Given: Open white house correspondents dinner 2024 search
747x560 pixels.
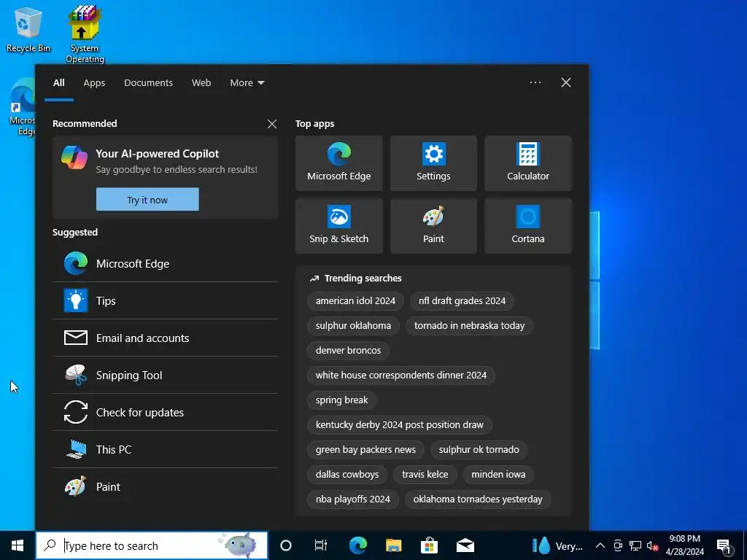Looking at the screenshot, I should pyautogui.click(x=401, y=376).
